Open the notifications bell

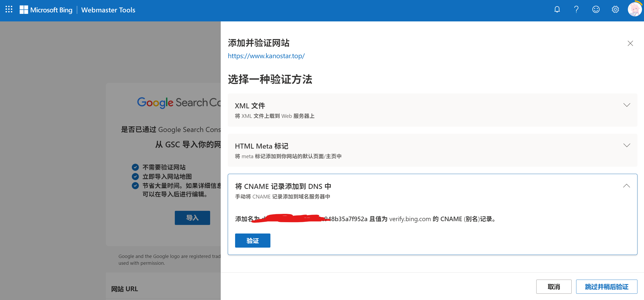557,10
